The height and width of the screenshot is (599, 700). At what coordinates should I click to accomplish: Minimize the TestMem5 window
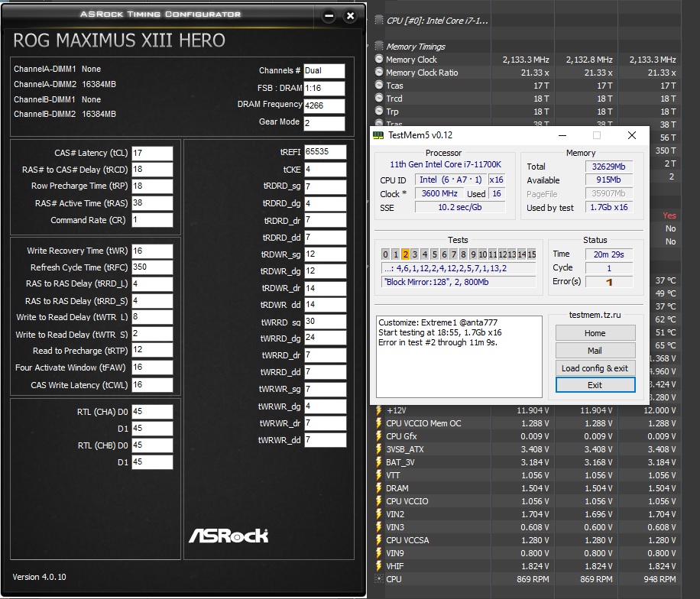[562, 135]
